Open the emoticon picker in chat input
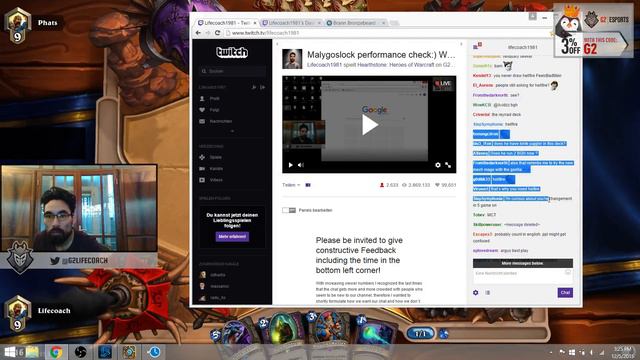 coord(568,273)
